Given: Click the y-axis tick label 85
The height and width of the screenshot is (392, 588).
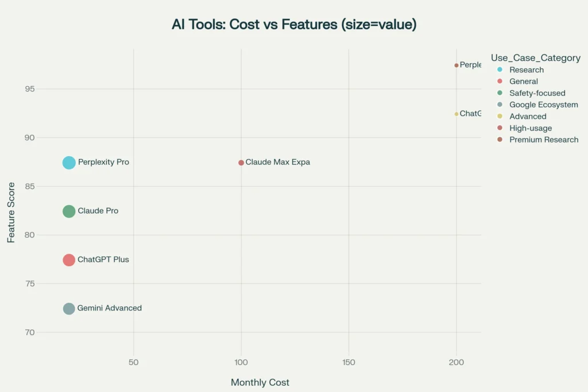Looking at the screenshot, I should [30, 187].
